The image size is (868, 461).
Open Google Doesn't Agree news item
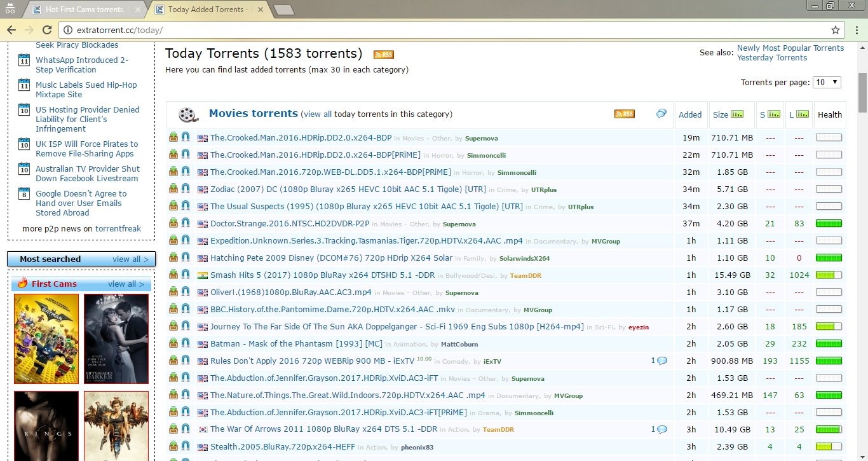(x=81, y=203)
